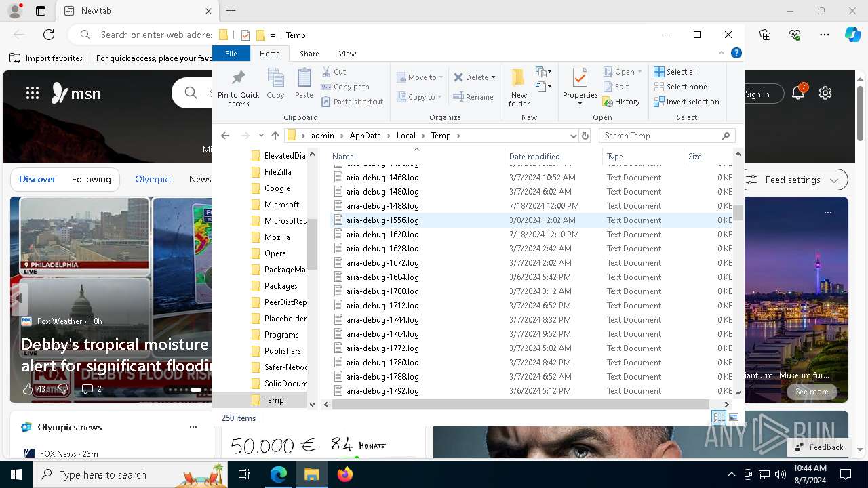The width and height of the screenshot is (868, 488).
Task: Click Copy path in Clipboard group
Action: point(345,87)
